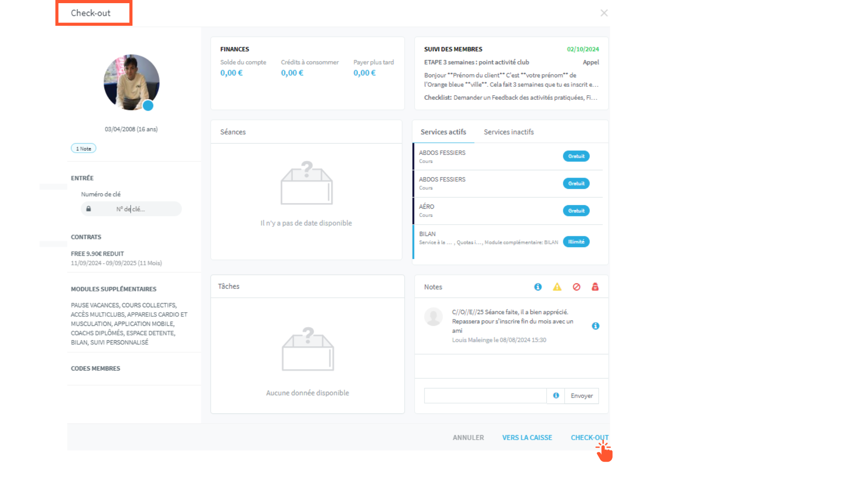
Task: Confirm with the CHECK-OUT button
Action: (x=590, y=438)
